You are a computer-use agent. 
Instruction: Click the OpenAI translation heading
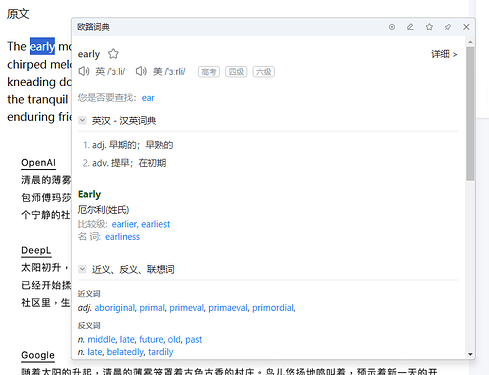[x=38, y=163]
